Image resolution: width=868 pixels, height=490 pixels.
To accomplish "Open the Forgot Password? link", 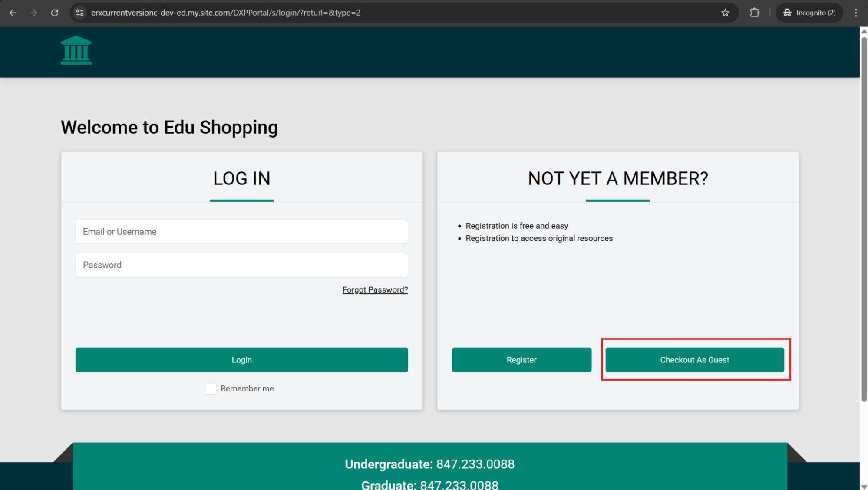I will 375,289.
